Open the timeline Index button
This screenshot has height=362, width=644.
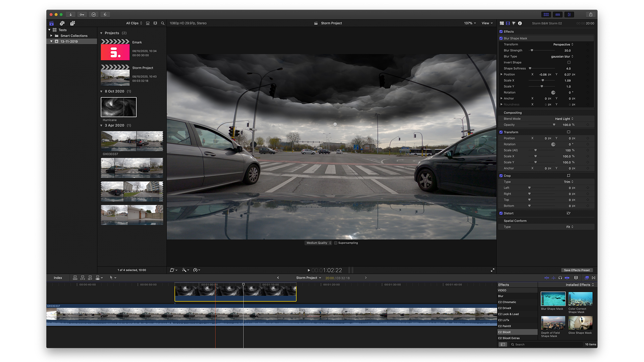point(58,278)
